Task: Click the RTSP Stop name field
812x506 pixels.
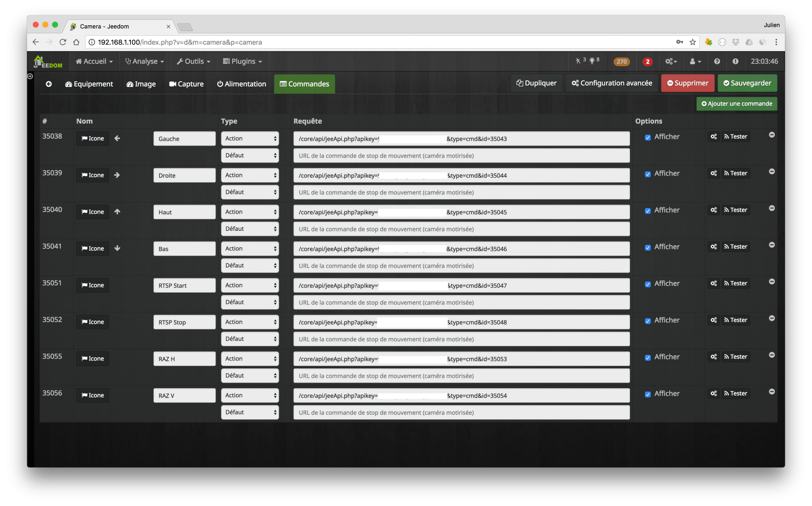Action: click(x=184, y=322)
